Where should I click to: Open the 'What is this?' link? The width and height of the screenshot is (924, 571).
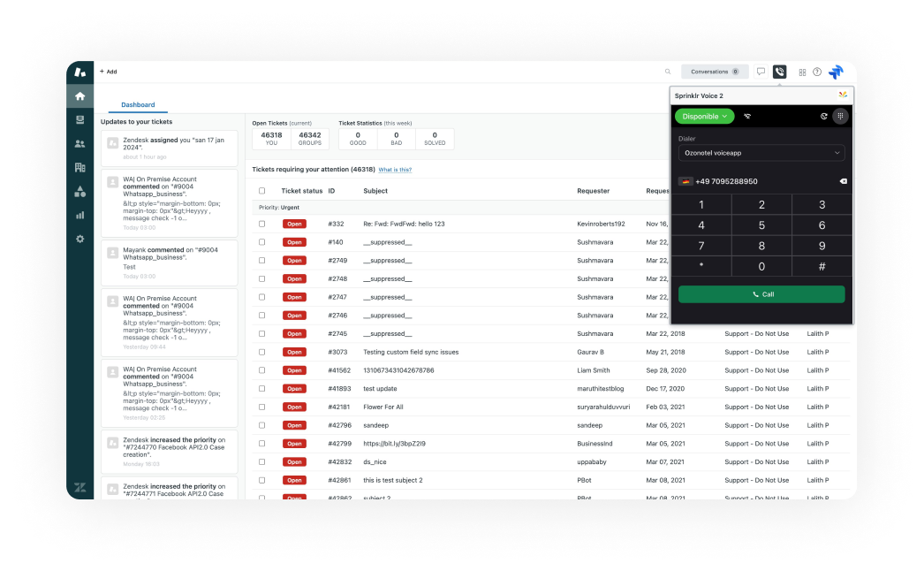(x=395, y=170)
